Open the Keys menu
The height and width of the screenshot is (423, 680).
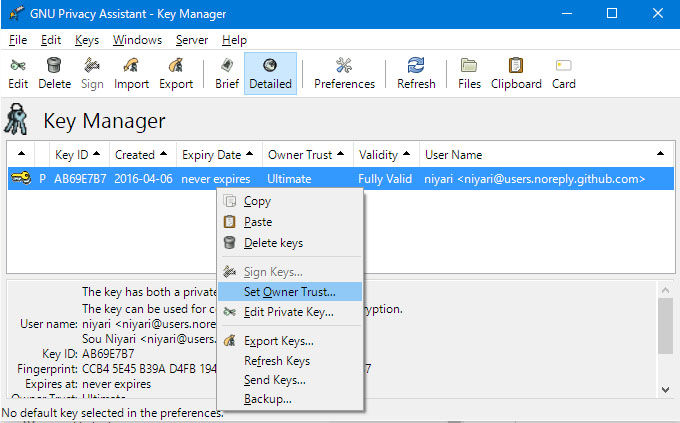point(87,40)
